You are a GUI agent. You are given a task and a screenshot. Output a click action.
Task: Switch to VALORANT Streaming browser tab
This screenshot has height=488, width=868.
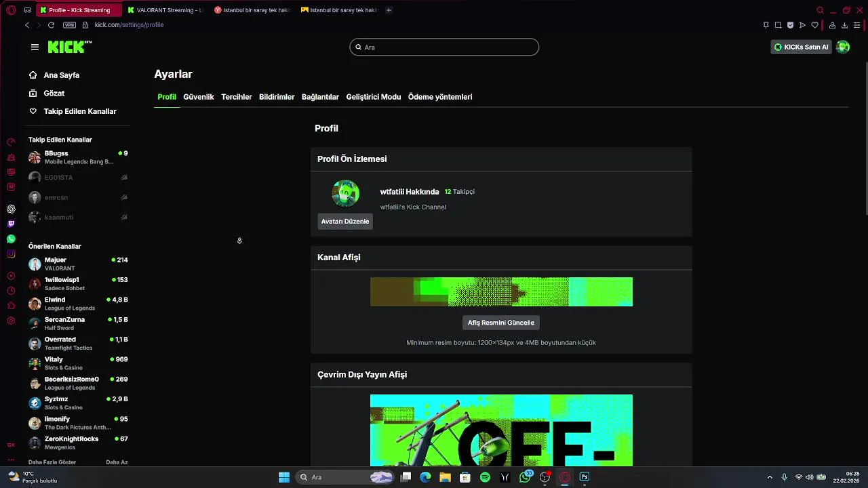[165, 10]
